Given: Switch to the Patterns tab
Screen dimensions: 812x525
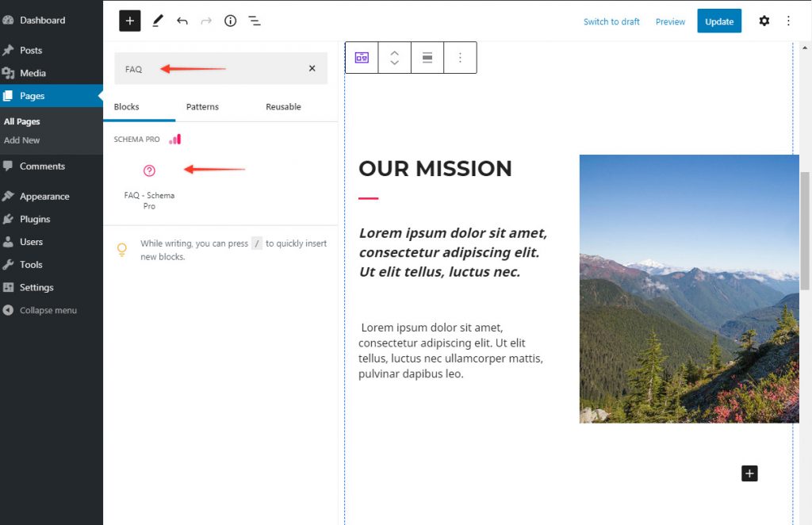Looking at the screenshot, I should coord(202,107).
